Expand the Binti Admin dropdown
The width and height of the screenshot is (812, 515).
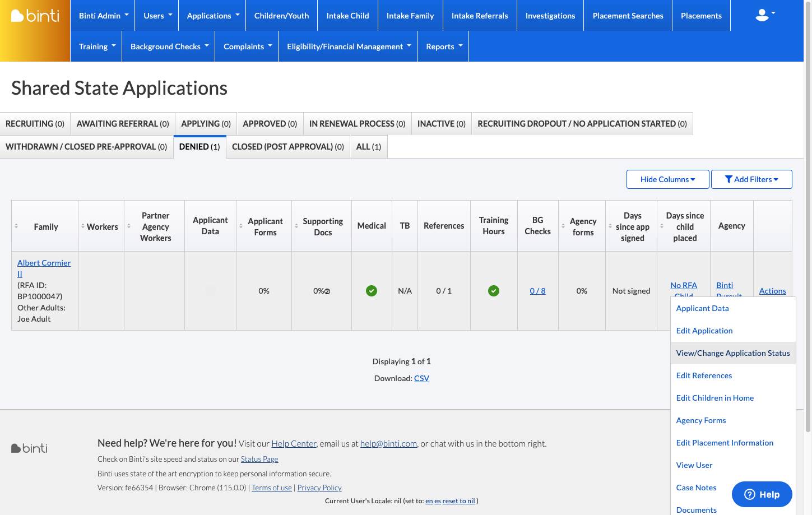pyautogui.click(x=104, y=16)
